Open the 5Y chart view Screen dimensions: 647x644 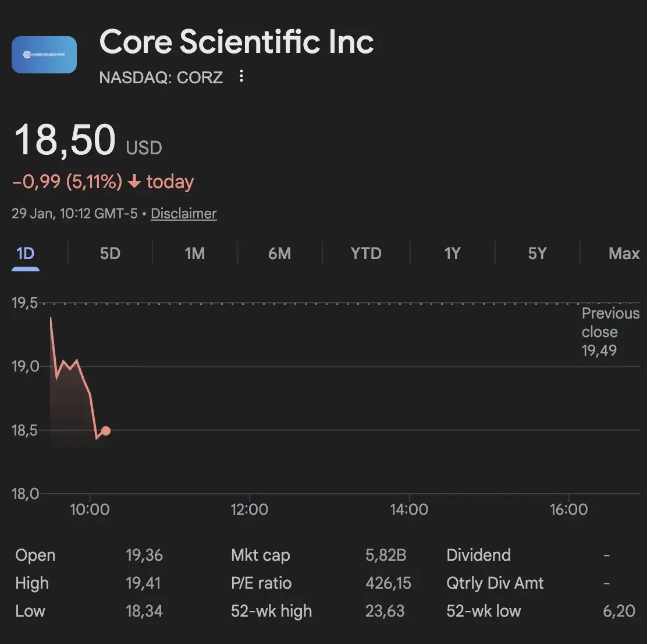click(537, 254)
